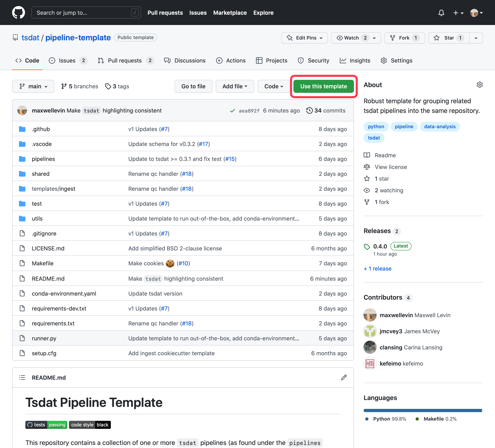Open the pipelines folder
This screenshot has width=495, height=448.
click(x=44, y=159)
